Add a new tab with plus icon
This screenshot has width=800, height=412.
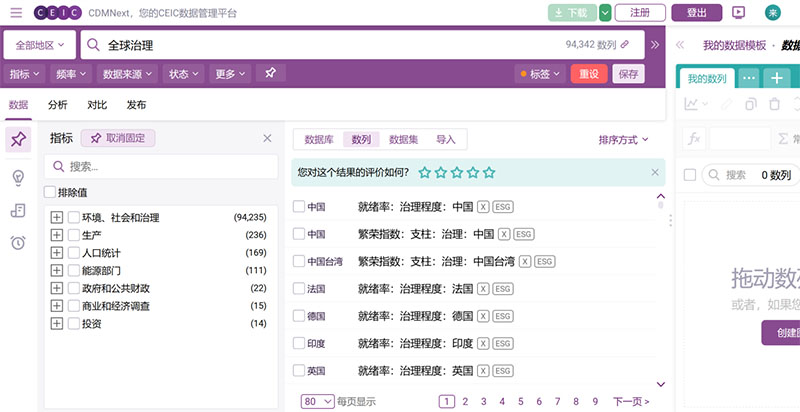click(776, 78)
